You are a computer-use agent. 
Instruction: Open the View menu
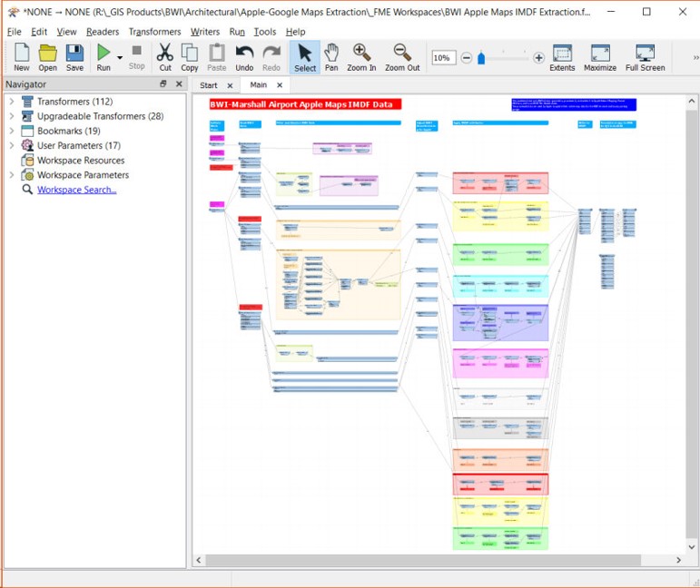(x=66, y=32)
